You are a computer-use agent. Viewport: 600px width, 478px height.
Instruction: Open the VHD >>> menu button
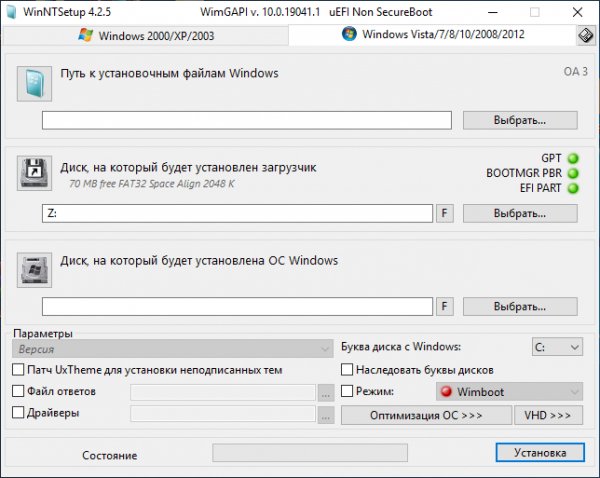click(548, 415)
